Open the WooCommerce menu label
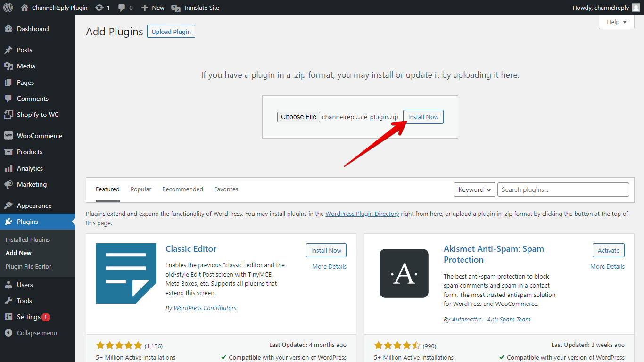Image resolution: width=644 pixels, height=362 pixels. tap(40, 136)
